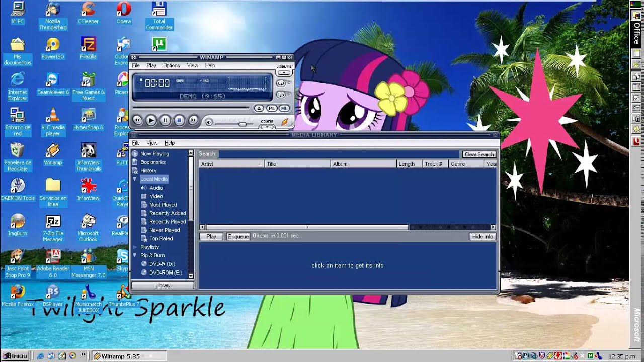Click Winamp's Previous track button
The image size is (644, 362).
tap(137, 120)
